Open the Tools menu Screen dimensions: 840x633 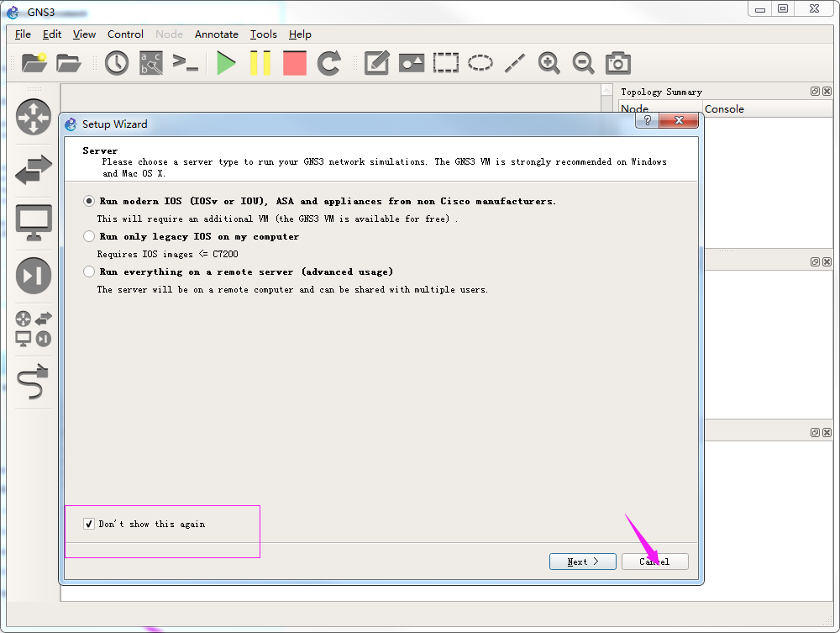click(x=264, y=34)
